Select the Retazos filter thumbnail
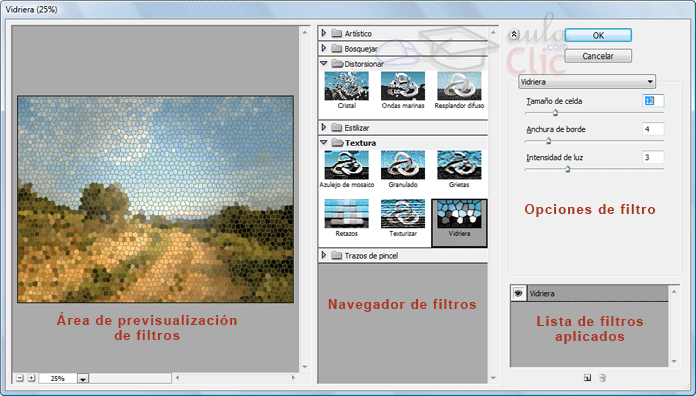The image size is (696, 396). [347, 214]
